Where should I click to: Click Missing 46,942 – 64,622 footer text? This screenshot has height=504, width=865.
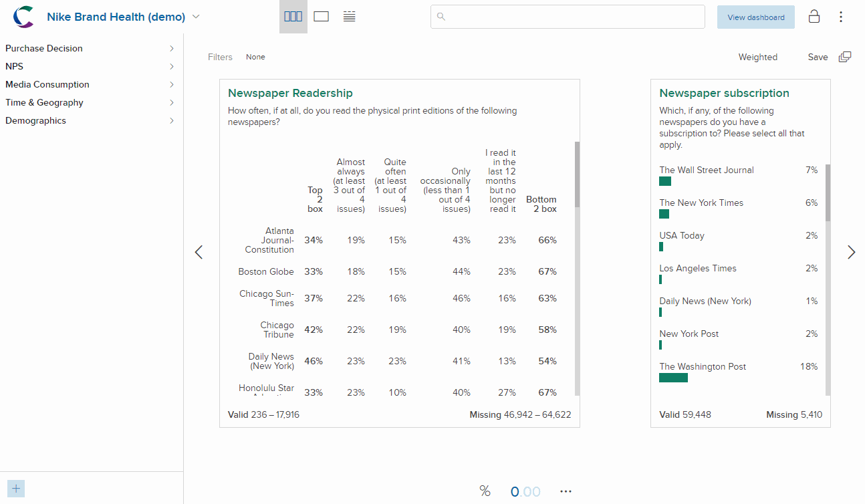tap(520, 414)
